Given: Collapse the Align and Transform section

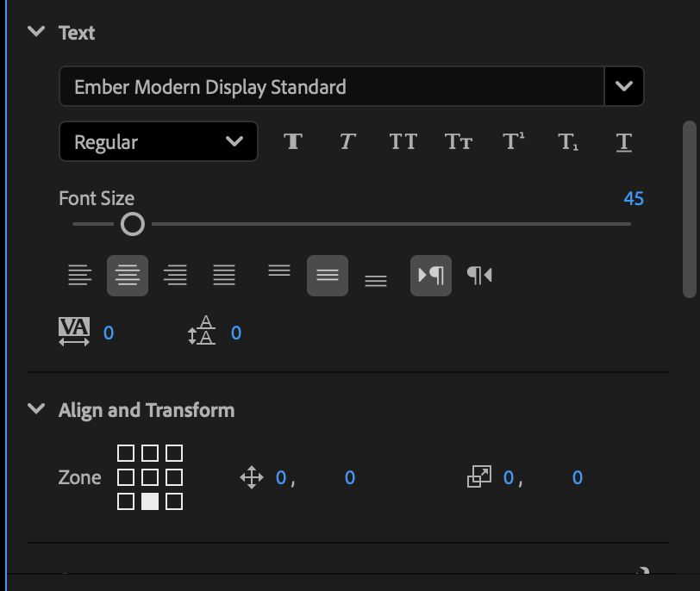Looking at the screenshot, I should click(35, 409).
